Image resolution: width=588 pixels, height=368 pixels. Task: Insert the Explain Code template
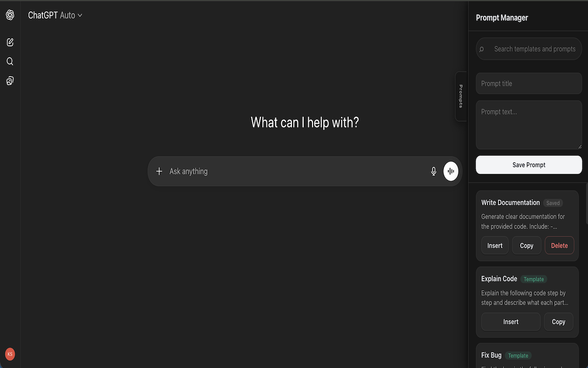(510, 322)
